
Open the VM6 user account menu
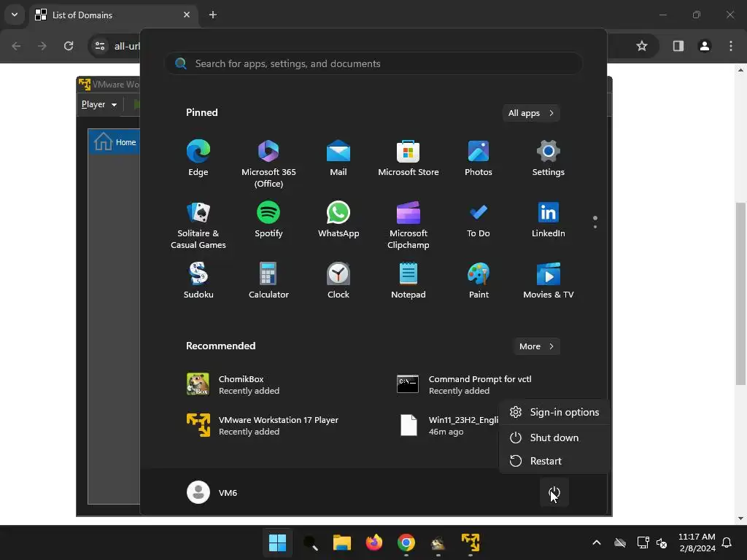pos(212,492)
